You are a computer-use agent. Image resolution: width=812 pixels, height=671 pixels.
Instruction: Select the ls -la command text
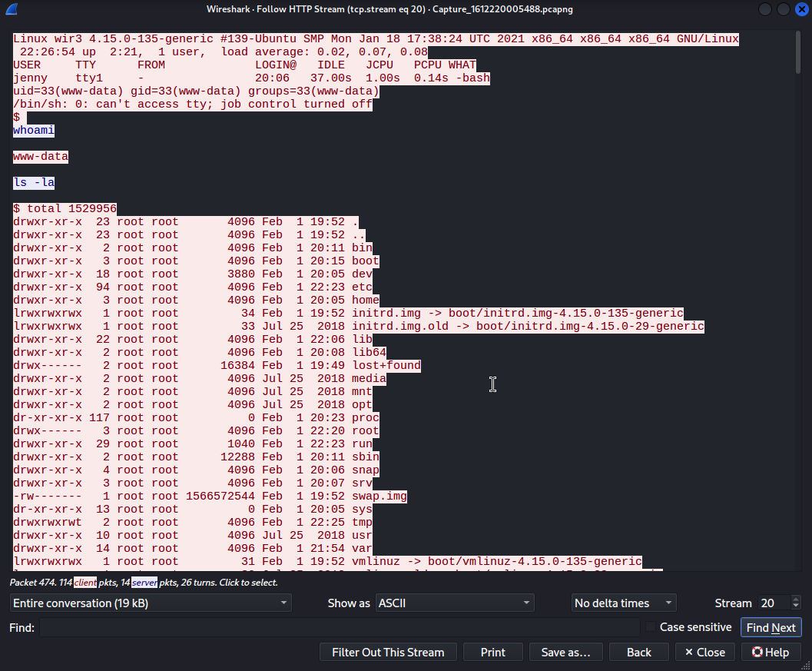click(34, 182)
